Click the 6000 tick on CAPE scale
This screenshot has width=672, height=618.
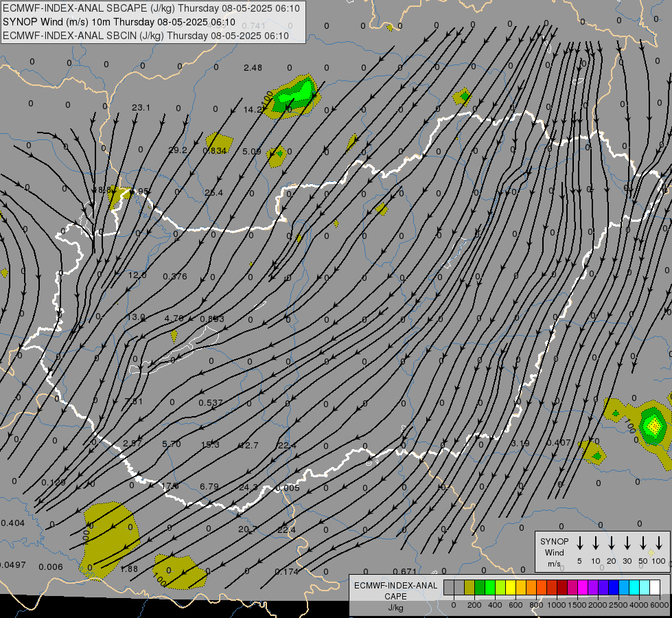(659, 605)
